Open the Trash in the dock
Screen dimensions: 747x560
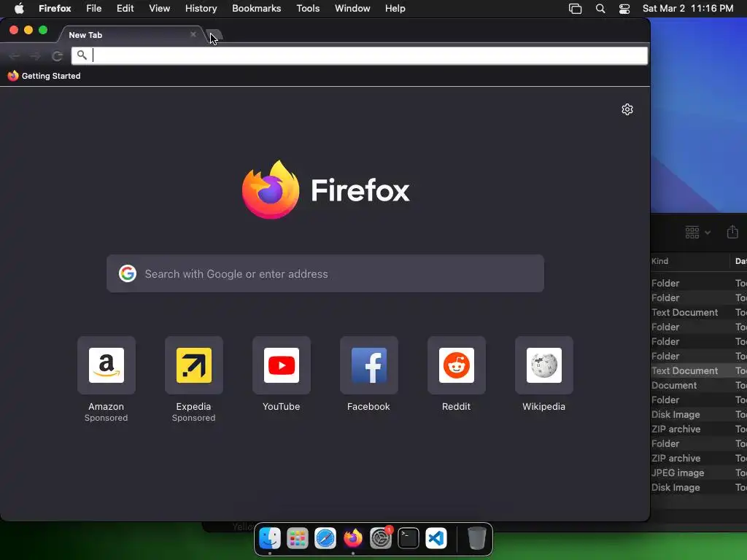pos(476,539)
